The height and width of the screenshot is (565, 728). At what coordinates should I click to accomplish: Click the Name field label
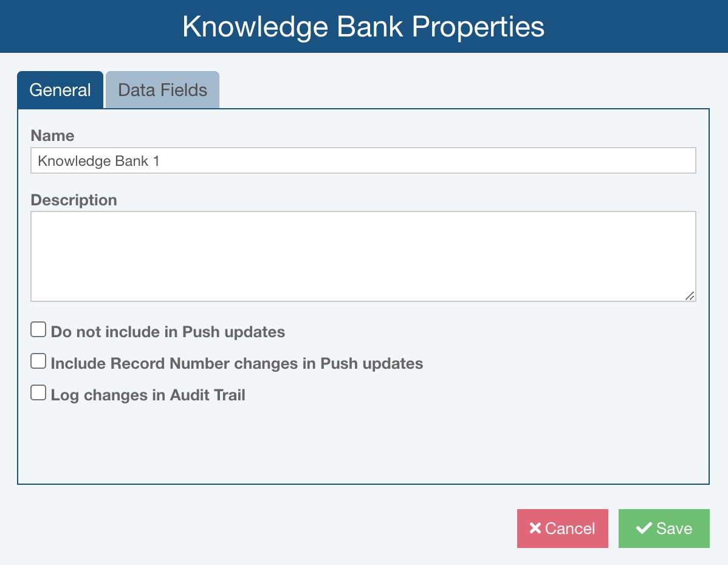pyautogui.click(x=52, y=135)
